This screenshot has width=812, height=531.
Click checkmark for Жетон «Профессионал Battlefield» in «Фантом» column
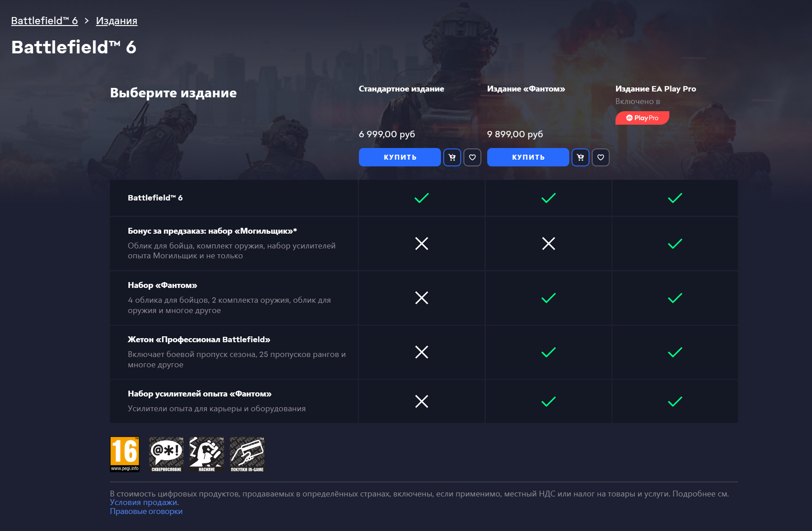tap(549, 352)
